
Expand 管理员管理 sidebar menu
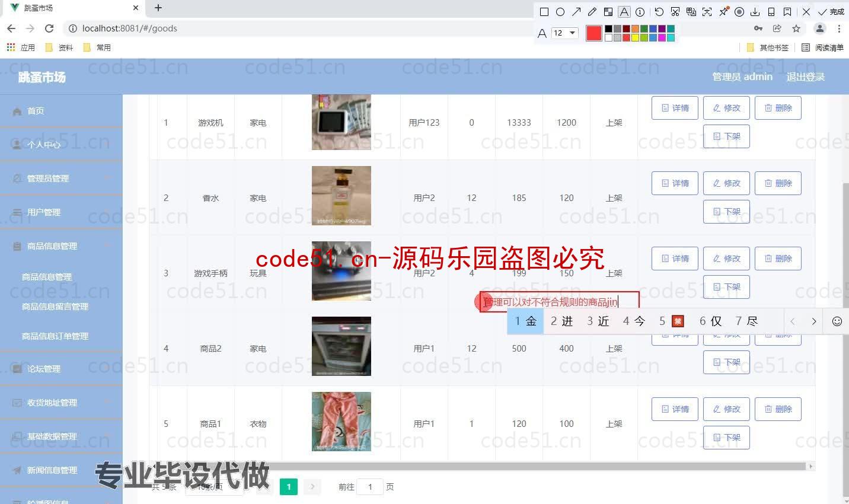(61, 178)
